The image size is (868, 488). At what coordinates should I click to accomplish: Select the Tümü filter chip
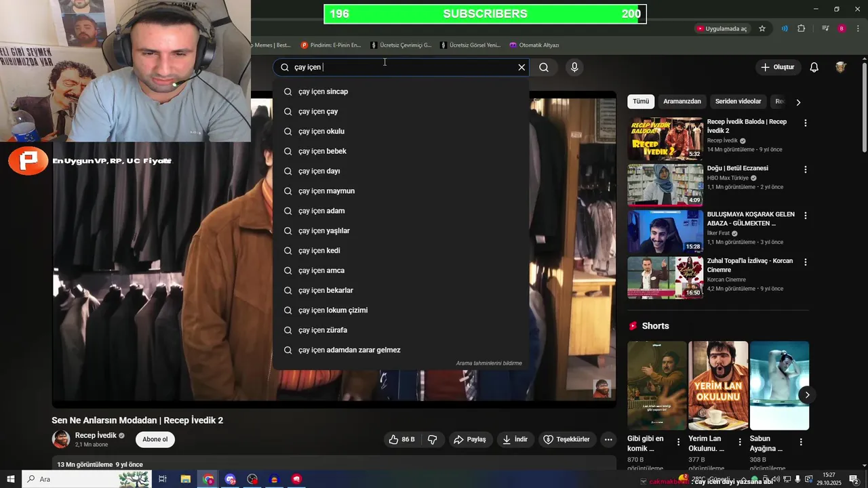[641, 102]
